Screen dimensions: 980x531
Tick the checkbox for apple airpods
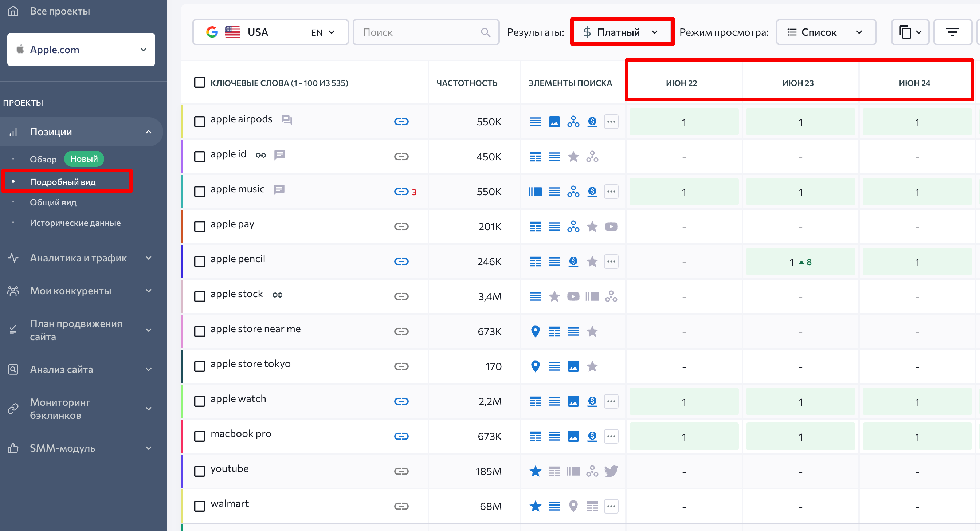pyautogui.click(x=199, y=122)
